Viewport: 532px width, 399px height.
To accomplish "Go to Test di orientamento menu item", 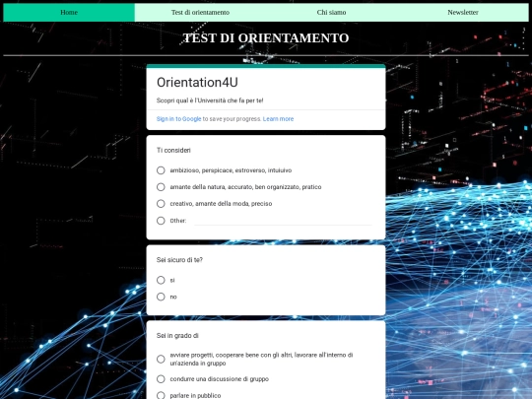I will (200, 13).
